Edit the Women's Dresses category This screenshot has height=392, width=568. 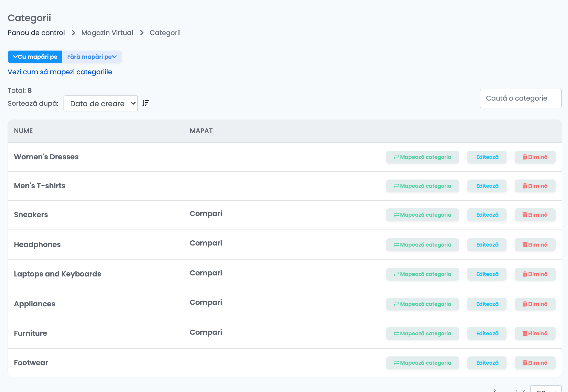(x=487, y=157)
